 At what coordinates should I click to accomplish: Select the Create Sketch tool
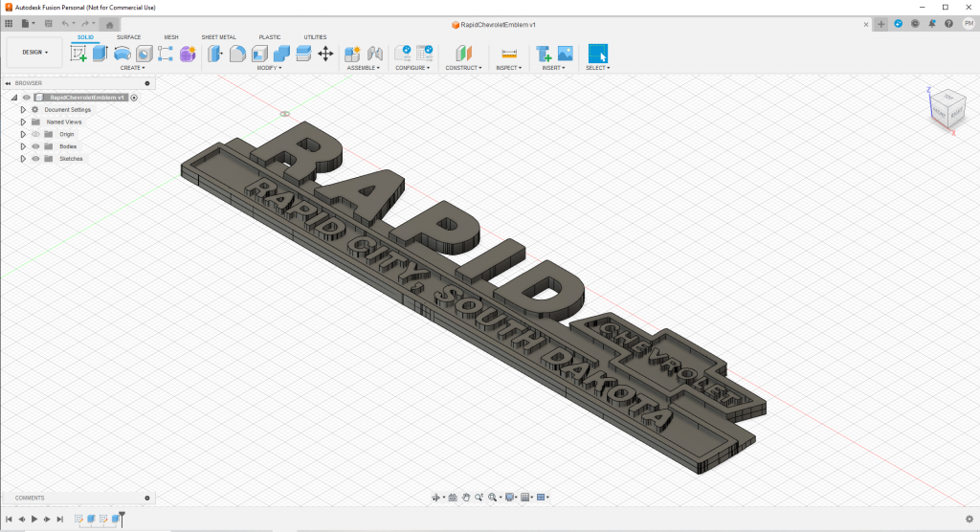click(x=78, y=54)
